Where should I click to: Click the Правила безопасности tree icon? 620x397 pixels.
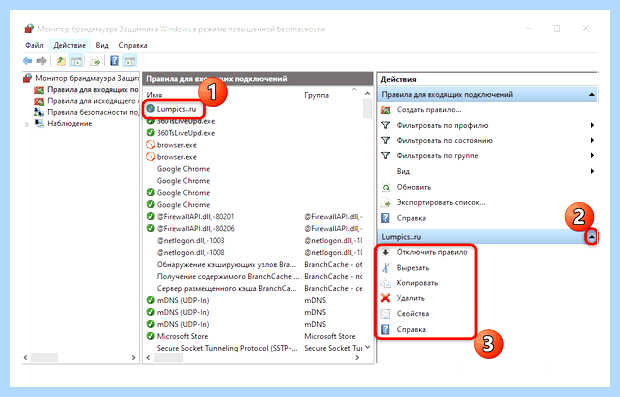tap(39, 112)
